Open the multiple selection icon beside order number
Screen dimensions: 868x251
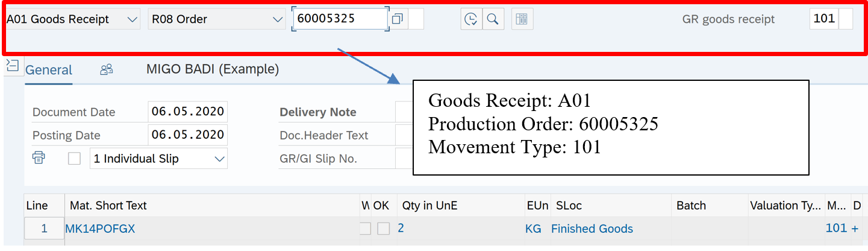[x=397, y=19]
